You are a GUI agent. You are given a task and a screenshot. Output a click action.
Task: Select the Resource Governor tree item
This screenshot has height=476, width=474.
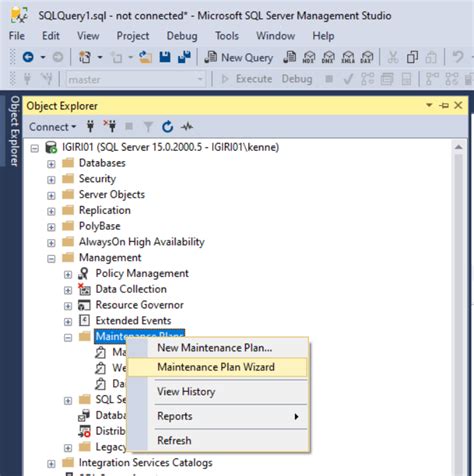click(139, 305)
